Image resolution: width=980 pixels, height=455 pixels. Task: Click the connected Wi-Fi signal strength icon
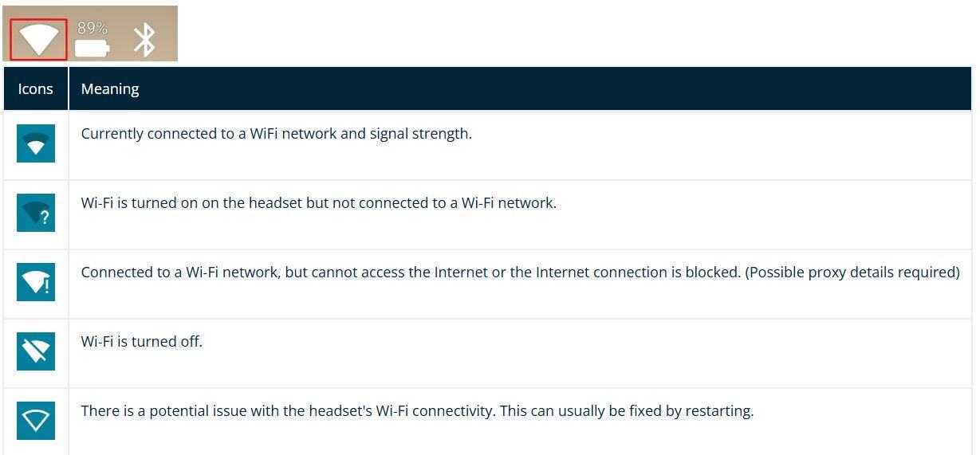pyautogui.click(x=36, y=143)
